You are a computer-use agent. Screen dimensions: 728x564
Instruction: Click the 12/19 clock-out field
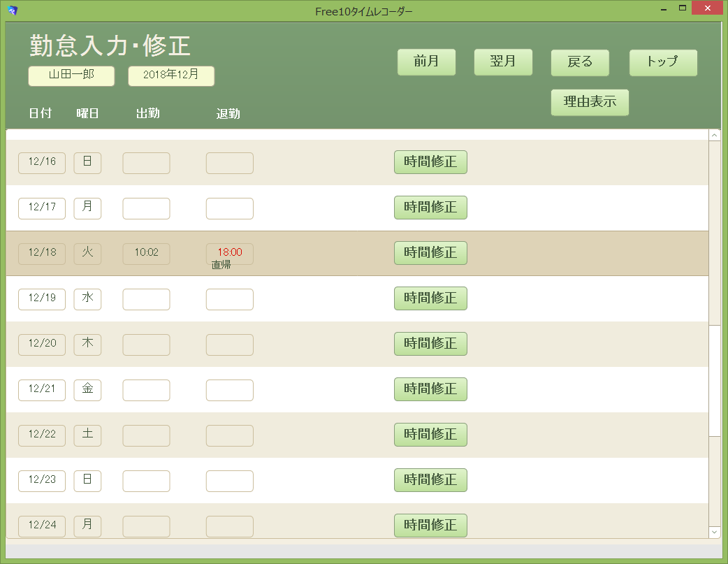point(230,300)
